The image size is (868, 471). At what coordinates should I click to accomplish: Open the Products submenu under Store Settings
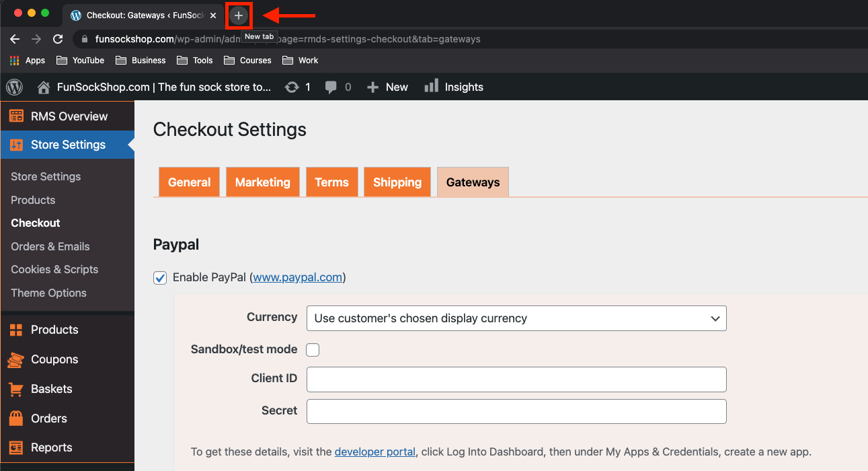(33, 200)
